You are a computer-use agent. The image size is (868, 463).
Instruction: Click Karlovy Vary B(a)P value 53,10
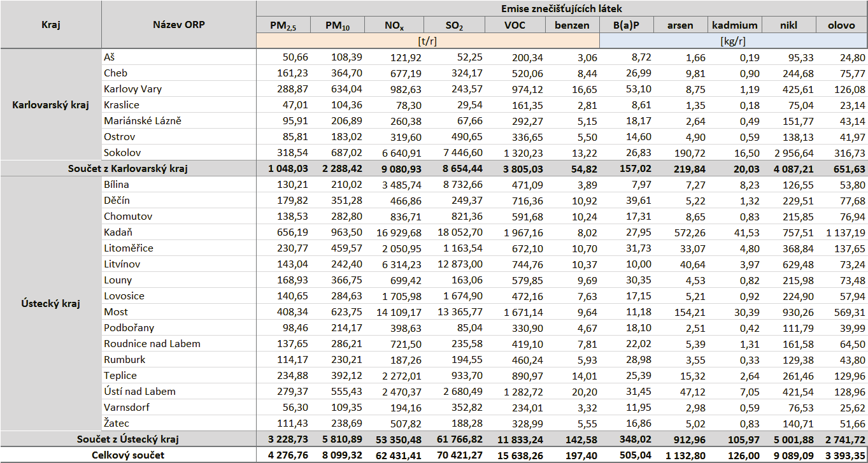pyautogui.click(x=639, y=89)
